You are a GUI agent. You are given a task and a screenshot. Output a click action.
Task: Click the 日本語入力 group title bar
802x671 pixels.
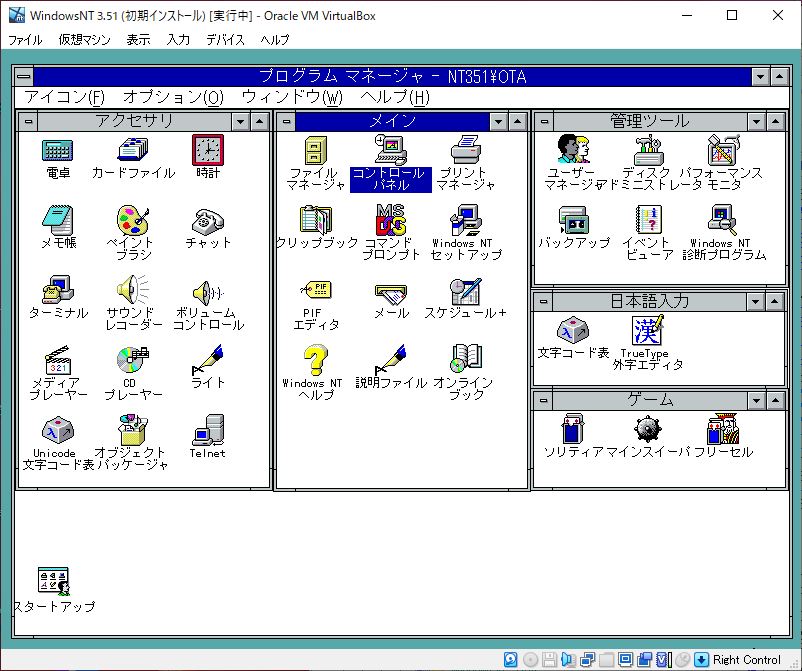tap(649, 301)
